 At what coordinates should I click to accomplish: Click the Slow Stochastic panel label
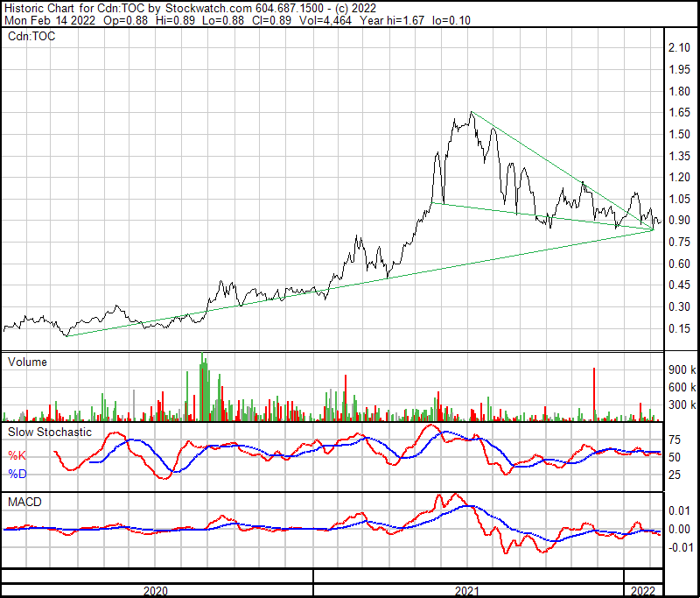pyautogui.click(x=50, y=432)
